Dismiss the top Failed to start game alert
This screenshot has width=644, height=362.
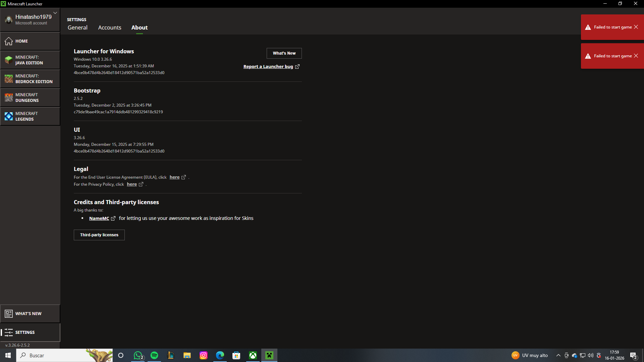[636, 27]
